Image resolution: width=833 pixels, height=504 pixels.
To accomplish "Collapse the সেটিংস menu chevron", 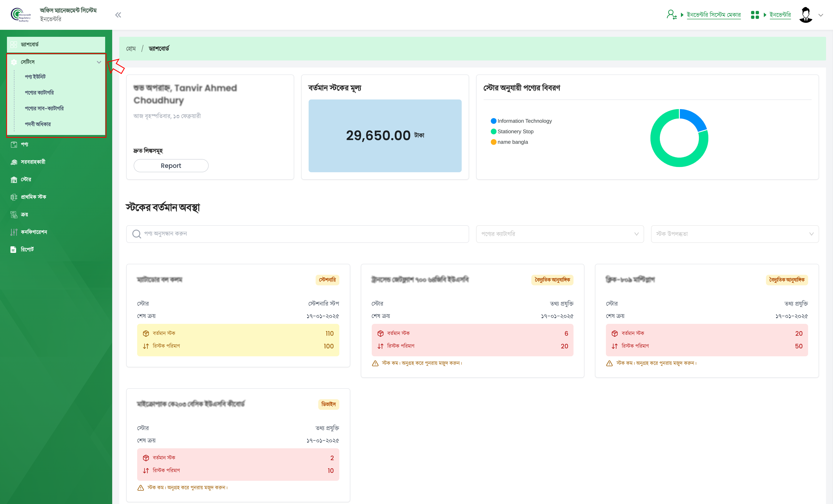I will (99, 62).
